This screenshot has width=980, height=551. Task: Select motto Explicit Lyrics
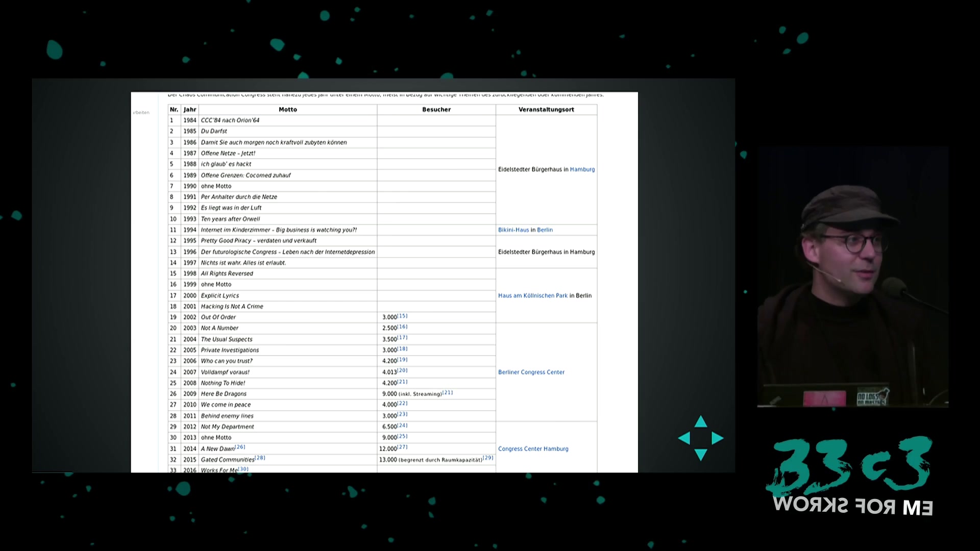click(x=220, y=295)
